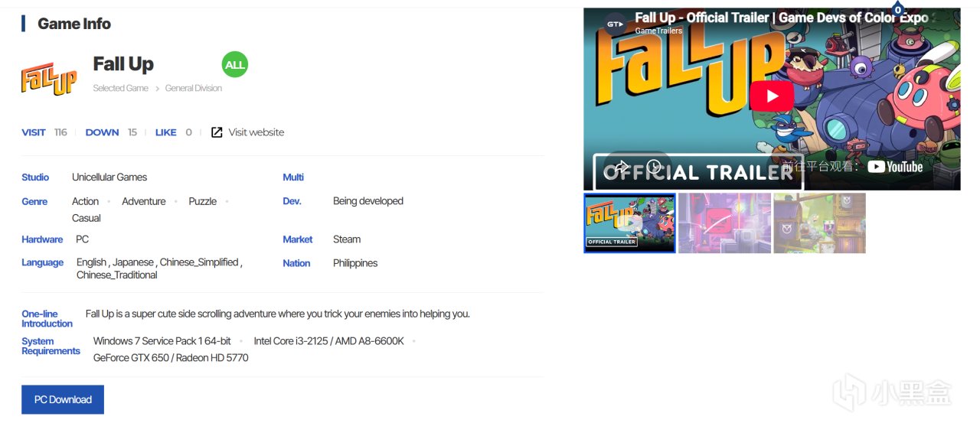Screen dimensions: 980x423
Task: Click the GeForce GTX 650 / Radeon HD 5770 requirement
Action: pos(171,358)
